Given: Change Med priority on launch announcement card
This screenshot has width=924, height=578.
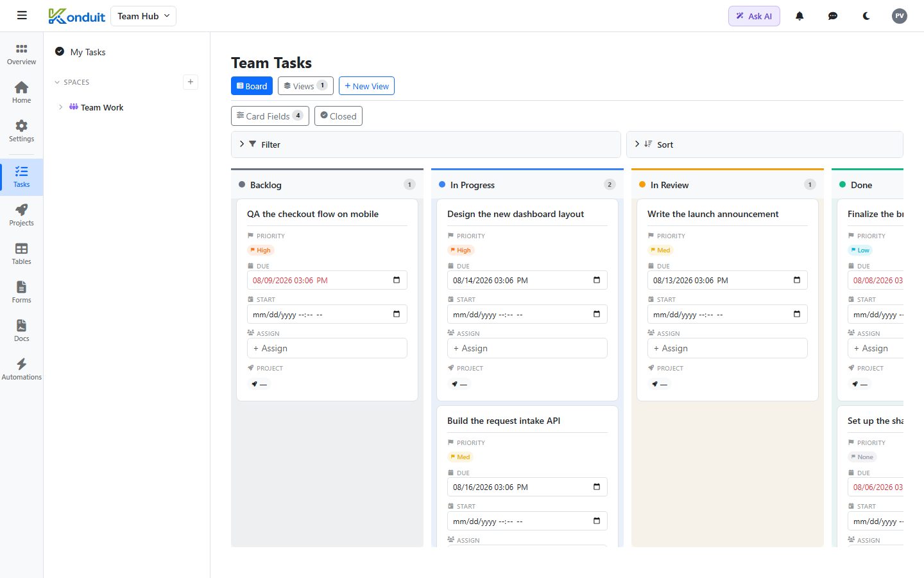Looking at the screenshot, I should [660, 250].
